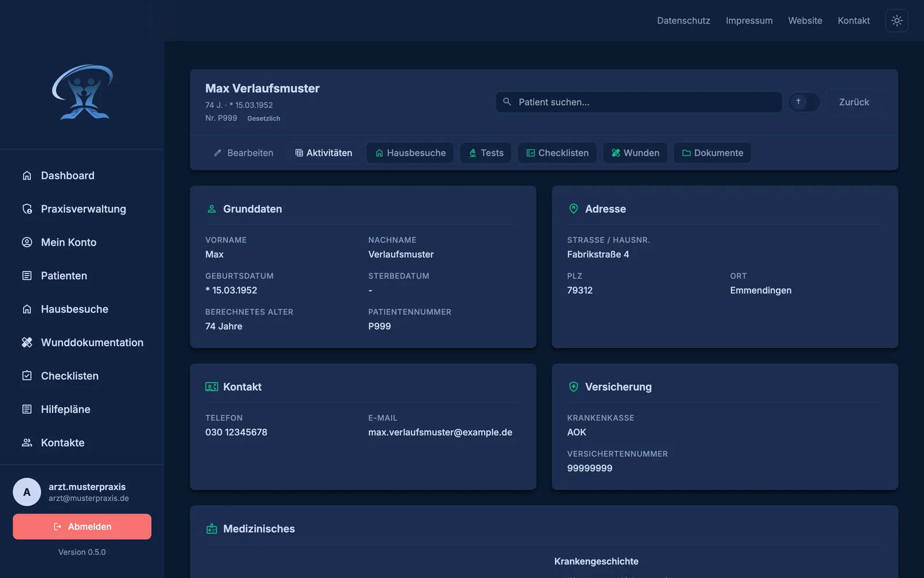Click the Versichertennummer value 99999999
924x578 pixels.
click(590, 468)
